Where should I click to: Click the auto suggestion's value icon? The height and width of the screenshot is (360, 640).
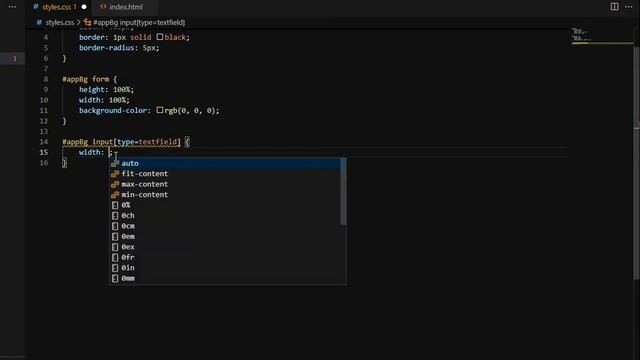(115, 163)
